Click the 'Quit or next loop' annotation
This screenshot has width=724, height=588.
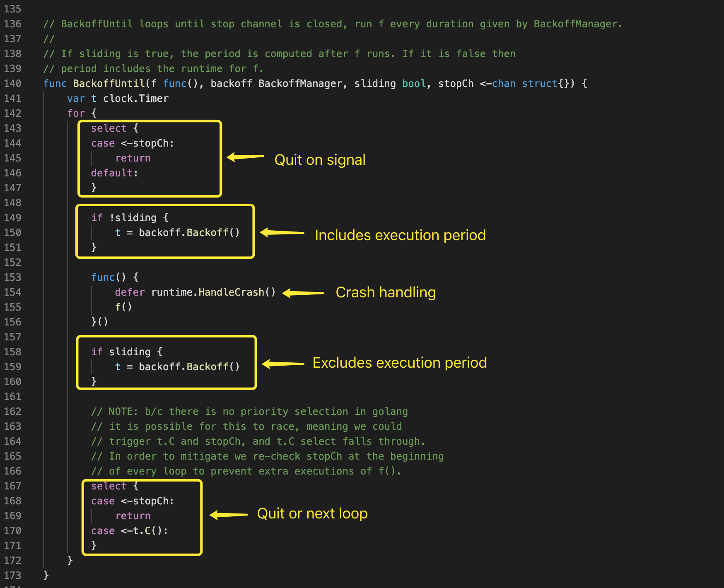tap(312, 513)
